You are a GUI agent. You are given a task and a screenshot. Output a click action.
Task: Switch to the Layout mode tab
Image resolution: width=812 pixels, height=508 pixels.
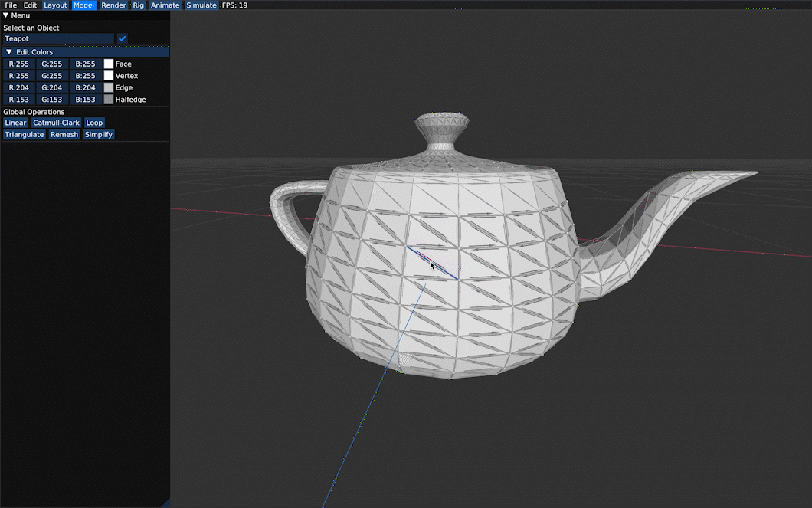click(x=55, y=5)
